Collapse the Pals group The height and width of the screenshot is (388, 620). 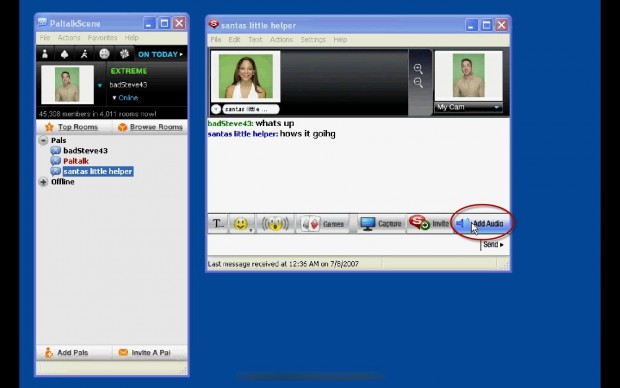click(43, 140)
